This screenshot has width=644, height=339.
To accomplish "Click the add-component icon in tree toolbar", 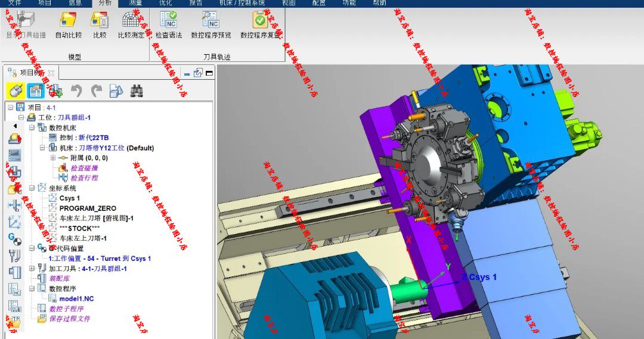I will 55,91.
